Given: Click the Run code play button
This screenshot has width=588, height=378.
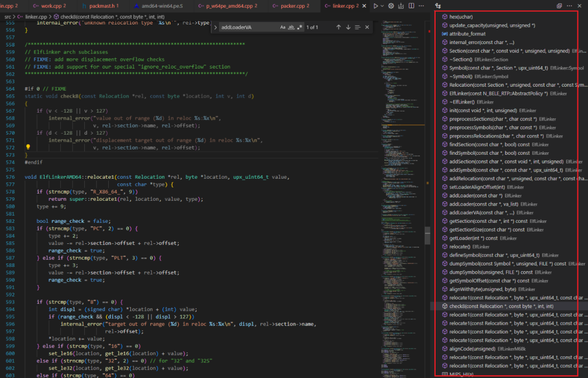Looking at the screenshot, I should coord(375,6).
